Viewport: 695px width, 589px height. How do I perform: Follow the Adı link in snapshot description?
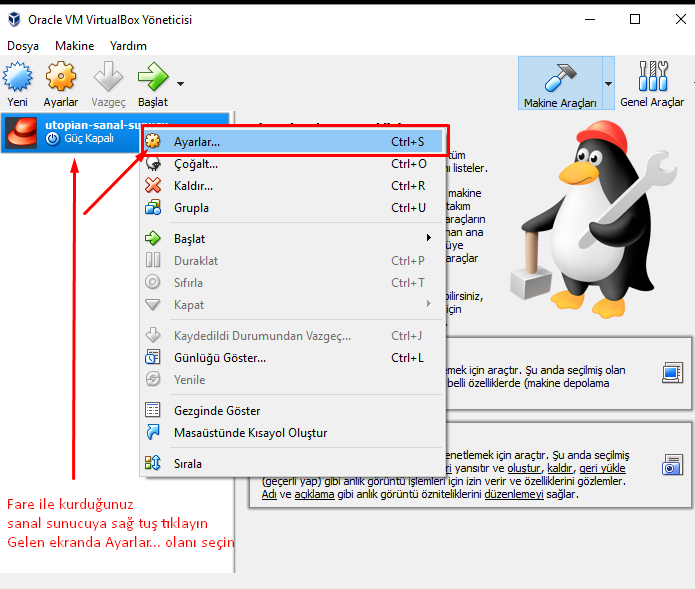click(269, 494)
